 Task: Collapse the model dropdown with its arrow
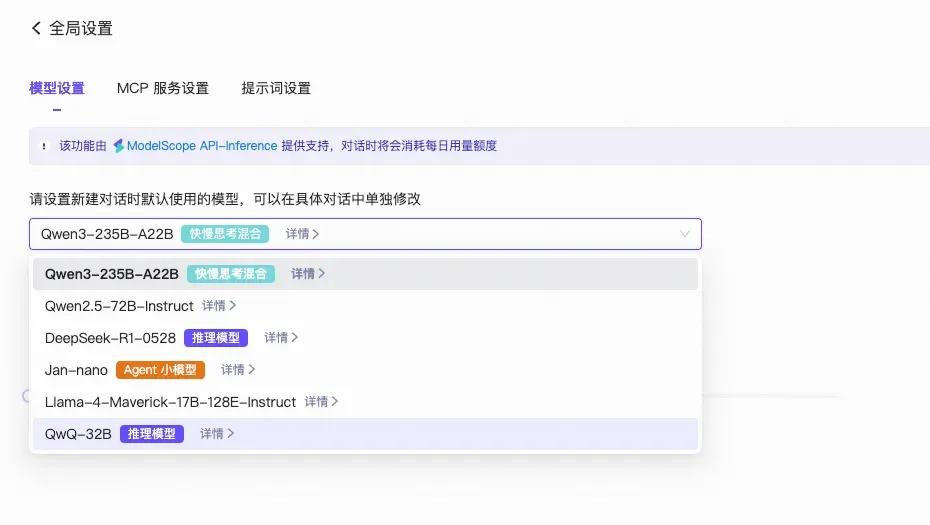tap(685, 234)
